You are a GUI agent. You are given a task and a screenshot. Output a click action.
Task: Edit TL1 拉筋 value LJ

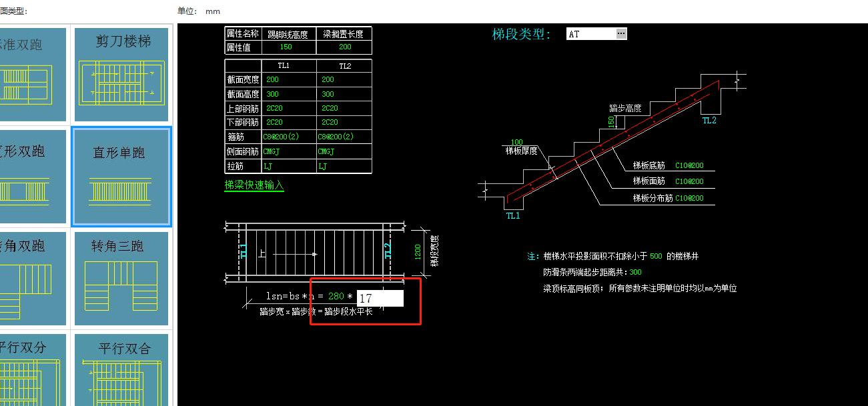click(x=268, y=166)
